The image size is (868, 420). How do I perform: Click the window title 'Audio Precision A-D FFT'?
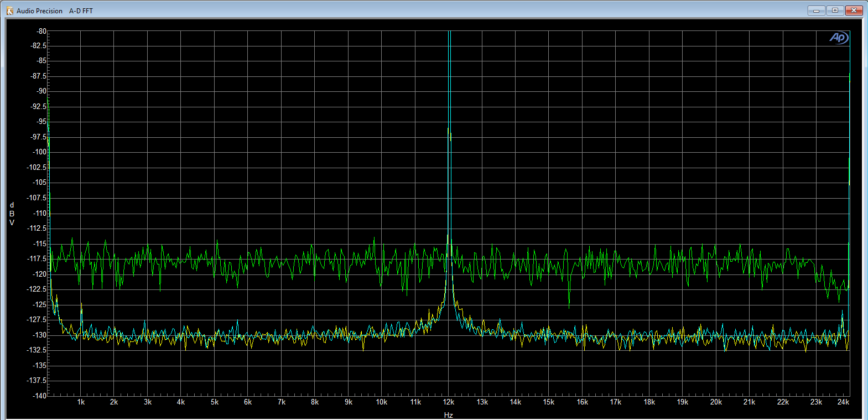pos(55,11)
